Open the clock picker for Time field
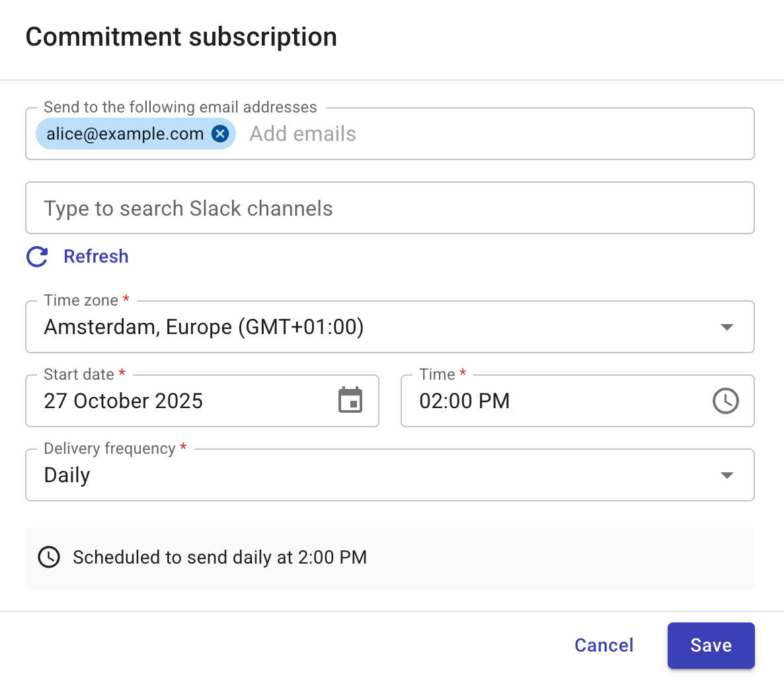 coord(725,400)
